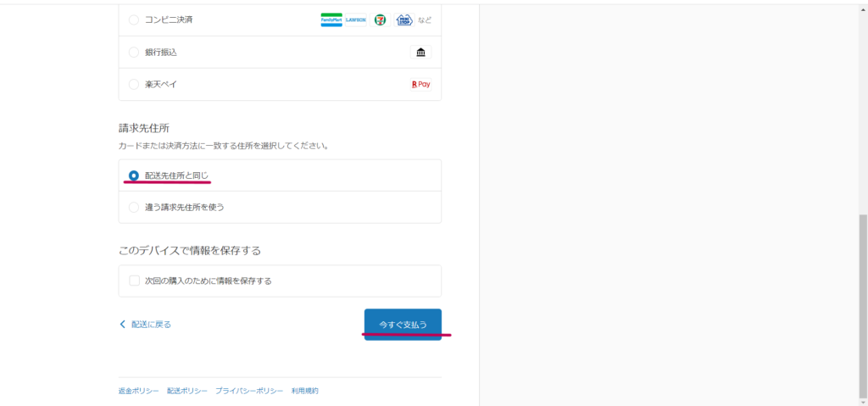Viewport: 868px width, 406px height.
Task: Select the 配送先住所と同じ billing option
Action: [134, 175]
